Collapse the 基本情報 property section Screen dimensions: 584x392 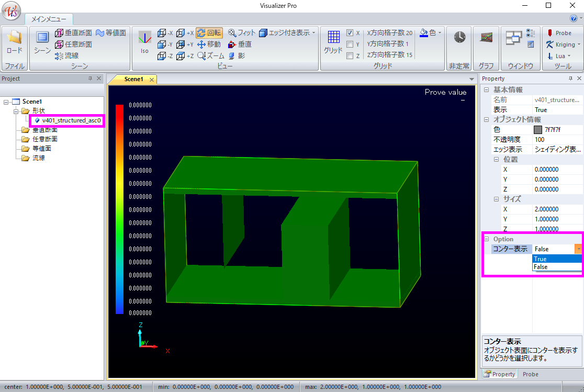(486, 90)
